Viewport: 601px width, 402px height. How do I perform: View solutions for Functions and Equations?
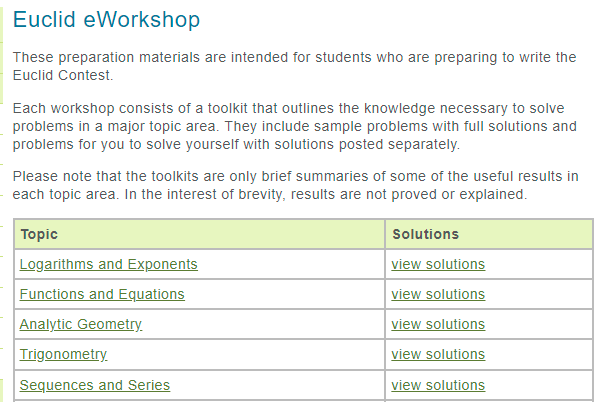pyautogui.click(x=438, y=294)
